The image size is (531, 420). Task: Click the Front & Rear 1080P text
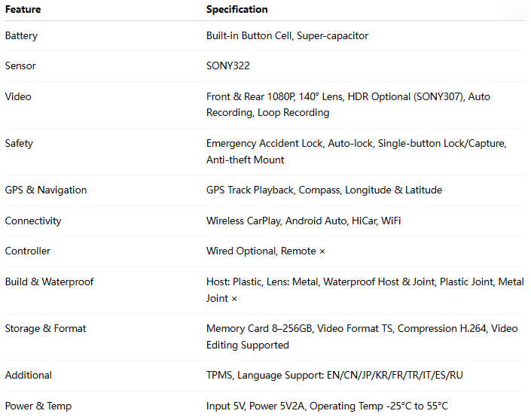(250, 97)
